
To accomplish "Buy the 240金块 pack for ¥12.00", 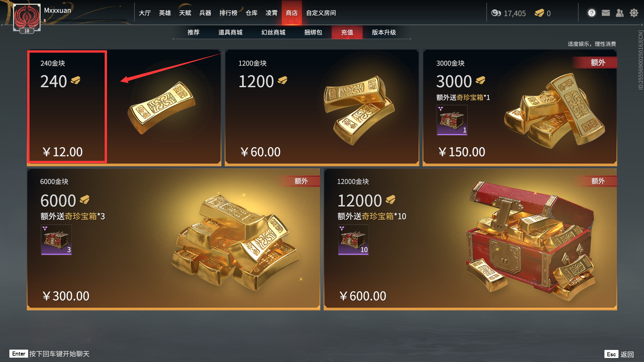I will click(x=124, y=107).
